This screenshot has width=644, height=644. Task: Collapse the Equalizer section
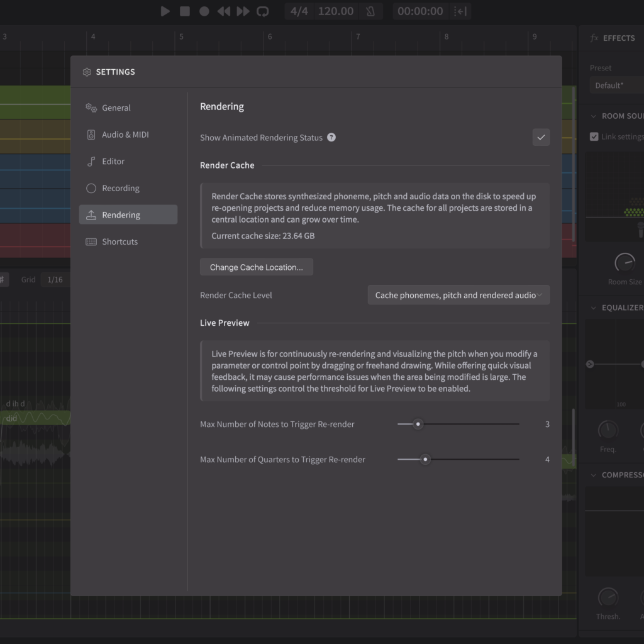coord(594,308)
